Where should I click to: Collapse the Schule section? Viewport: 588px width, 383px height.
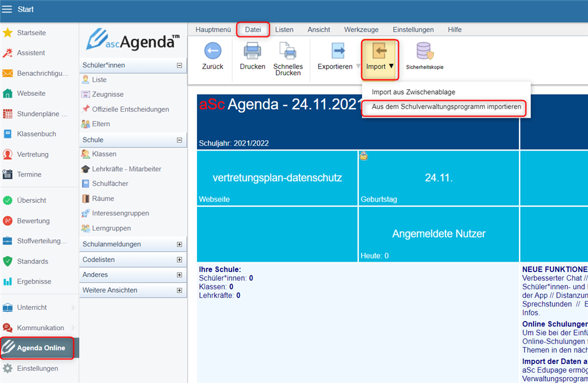coord(179,140)
